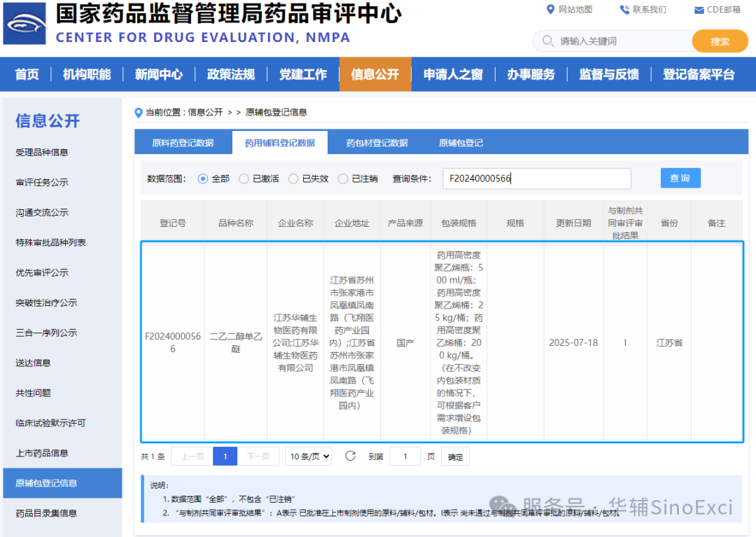Open 三合一序列公示 in sidebar
This screenshot has height=537, width=756.
(46, 333)
